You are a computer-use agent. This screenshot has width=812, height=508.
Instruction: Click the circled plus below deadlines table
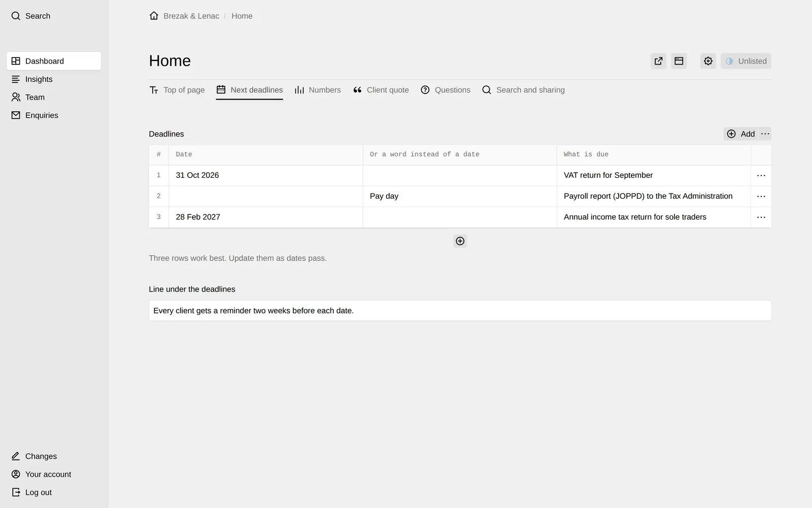[460, 241]
